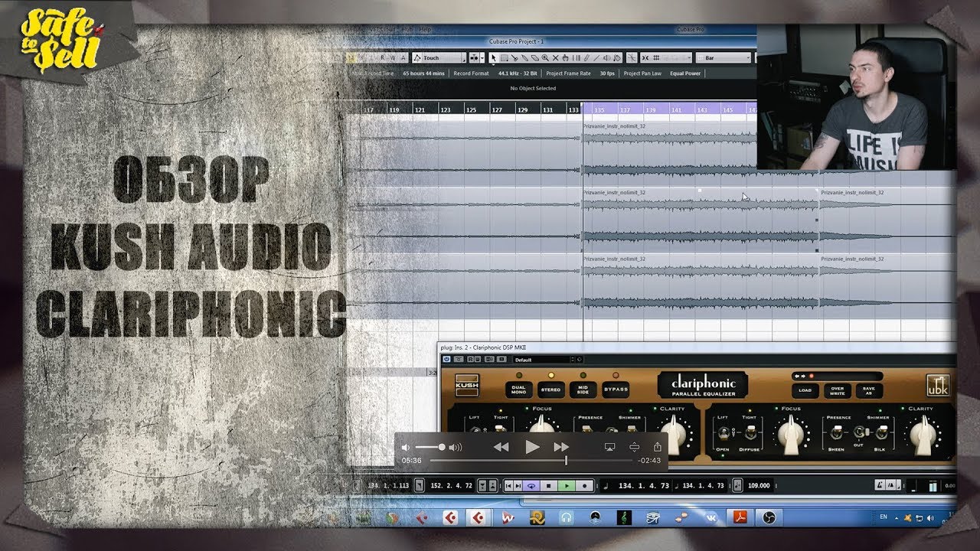The width and height of the screenshot is (980, 551).
Task: Click Save As preset button
Action: click(869, 390)
